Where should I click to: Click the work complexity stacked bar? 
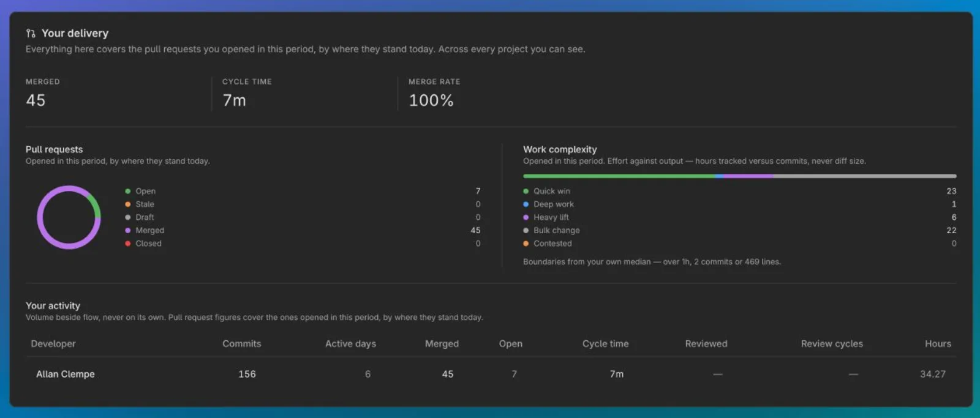[x=739, y=176]
